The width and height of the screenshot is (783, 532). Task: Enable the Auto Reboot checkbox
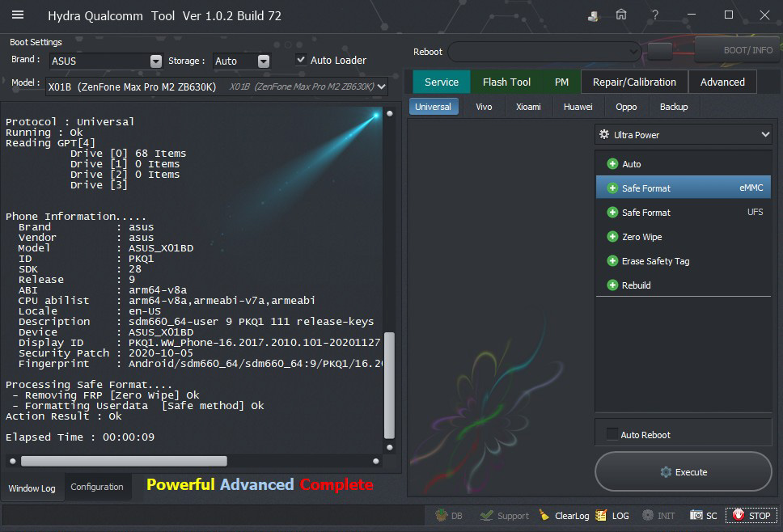pos(612,434)
